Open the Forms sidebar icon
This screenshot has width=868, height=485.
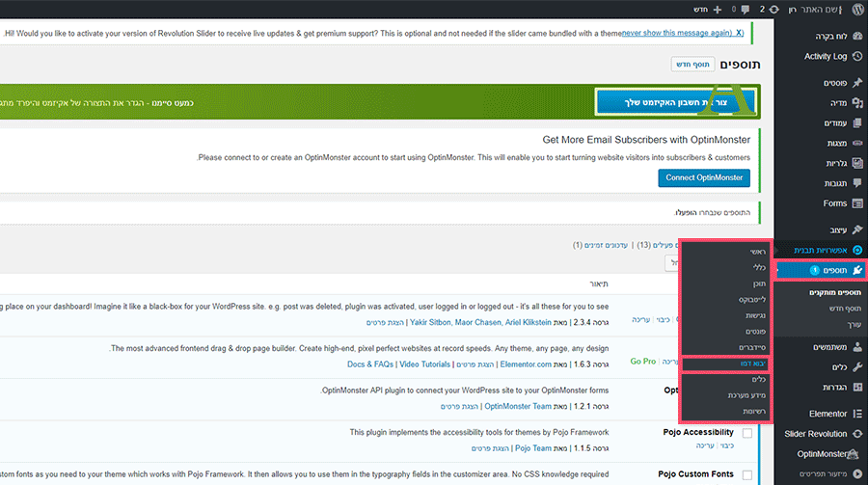point(857,203)
